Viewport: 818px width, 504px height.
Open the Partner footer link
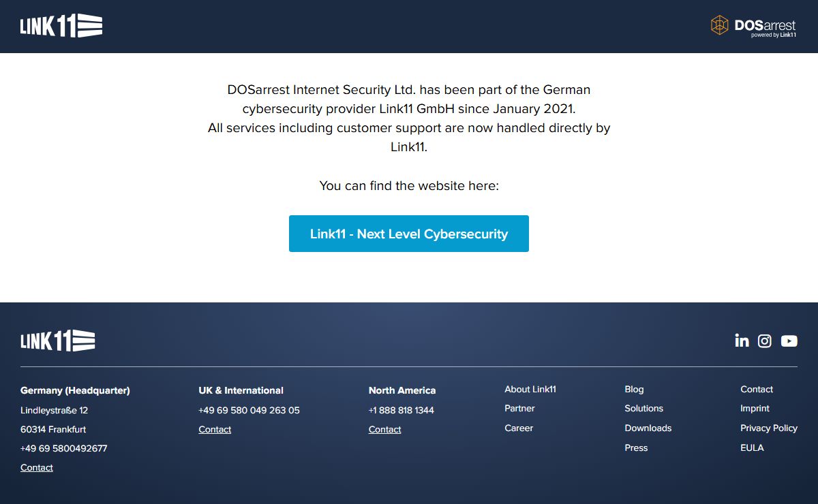pos(519,408)
